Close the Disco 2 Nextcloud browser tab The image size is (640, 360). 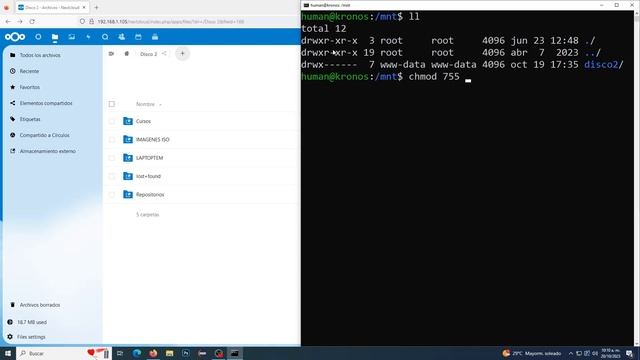click(84, 7)
